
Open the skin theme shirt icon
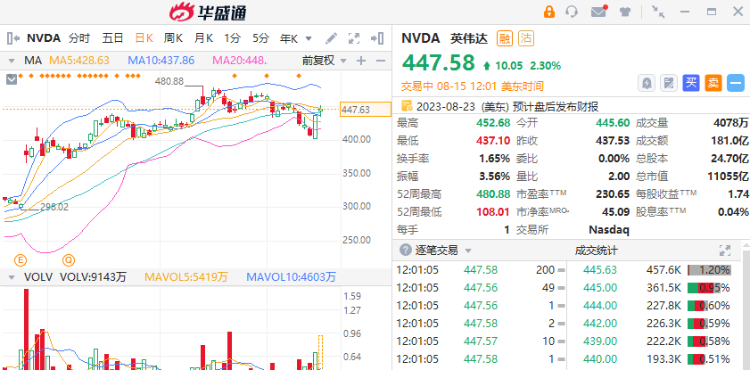point(625,12)
